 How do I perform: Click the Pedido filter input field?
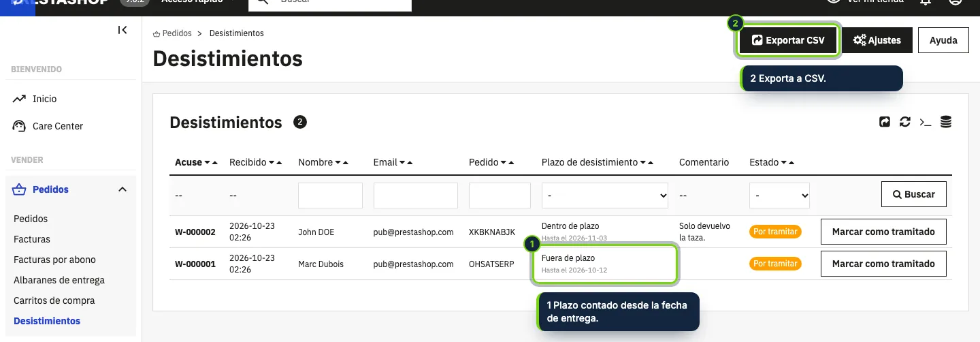(500, 195)
